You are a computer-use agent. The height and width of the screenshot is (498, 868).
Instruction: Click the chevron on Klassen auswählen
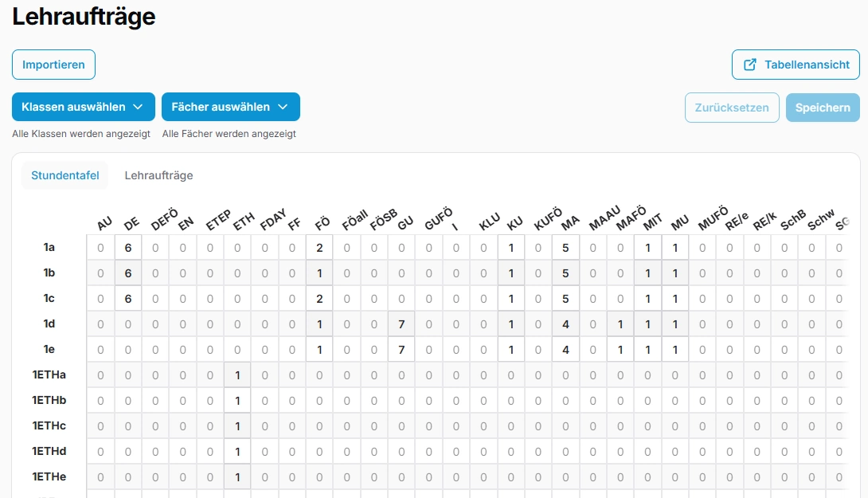138,107
